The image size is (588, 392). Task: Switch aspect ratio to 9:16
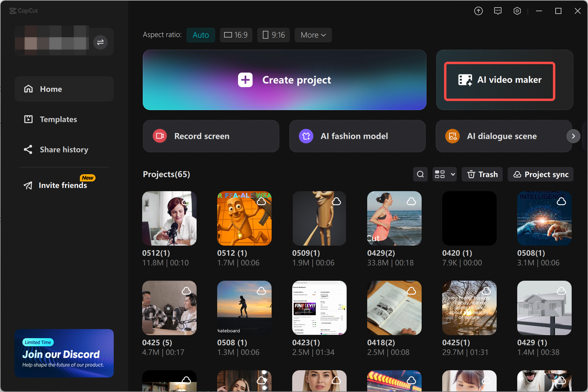tap(273, 35)
